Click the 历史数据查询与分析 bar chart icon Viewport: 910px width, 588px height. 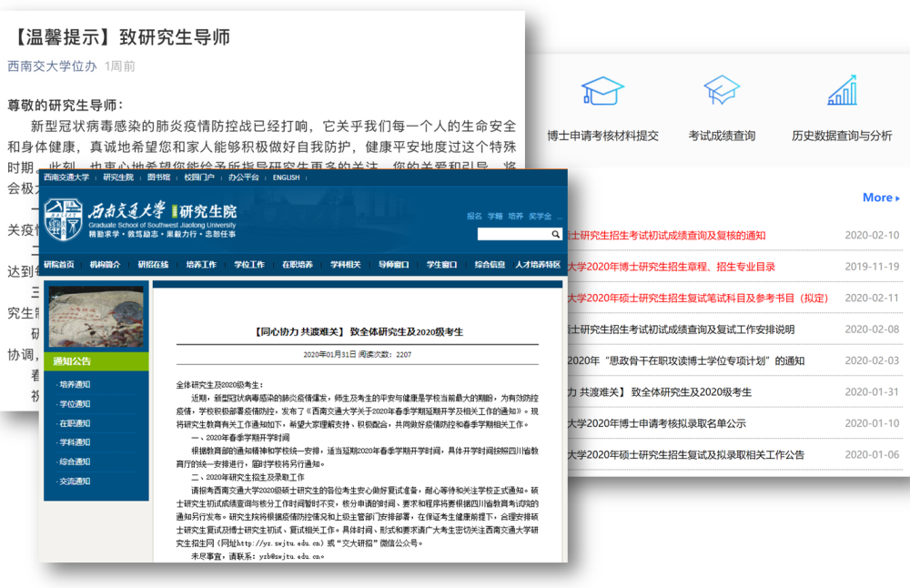pyautogui.click(x=842, y=90)
